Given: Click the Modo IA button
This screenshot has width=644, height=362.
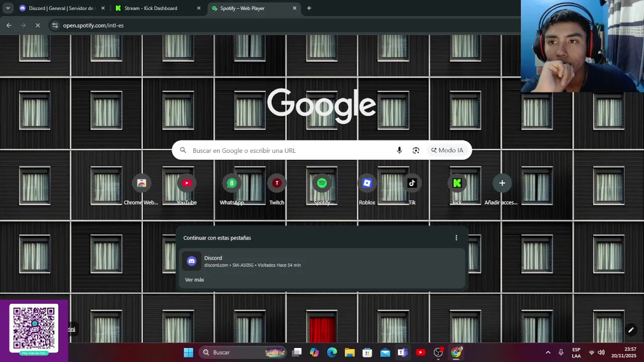Looking at the screenshot, I should coord(447,150).
